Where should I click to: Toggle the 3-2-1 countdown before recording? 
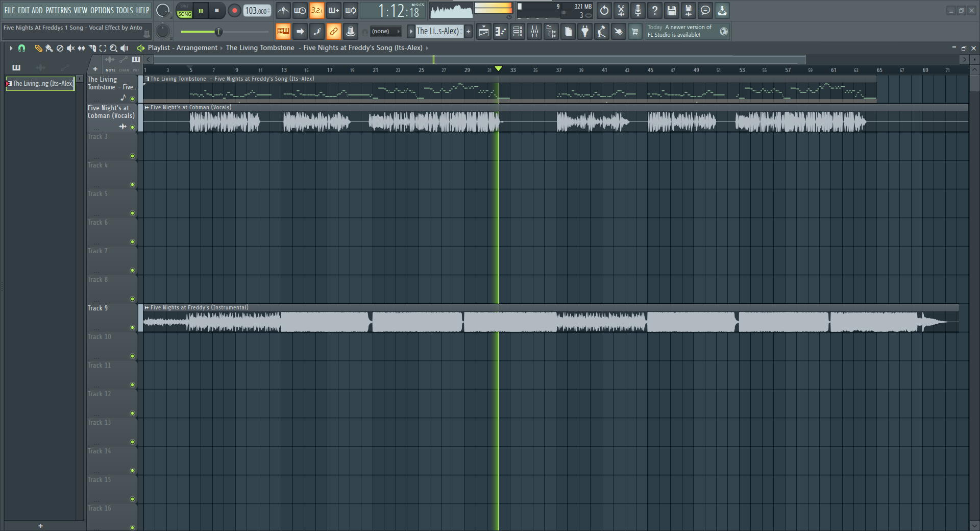(316, 10)
